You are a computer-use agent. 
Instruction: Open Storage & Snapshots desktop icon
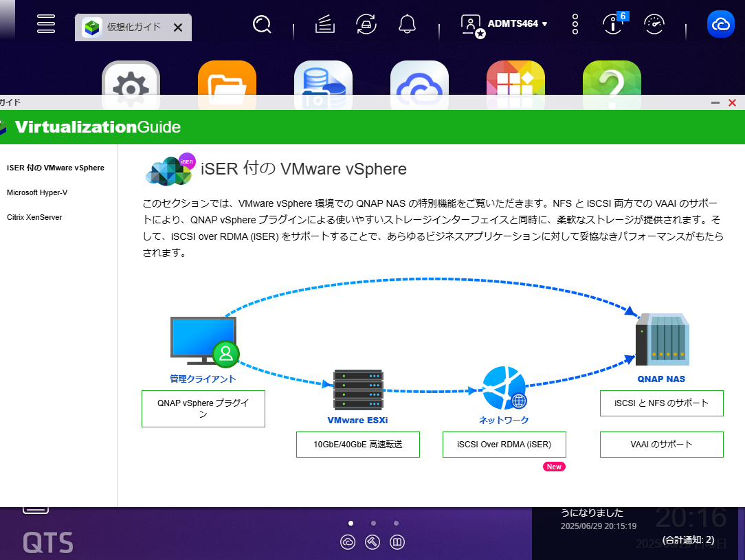[x=324, y=85]
